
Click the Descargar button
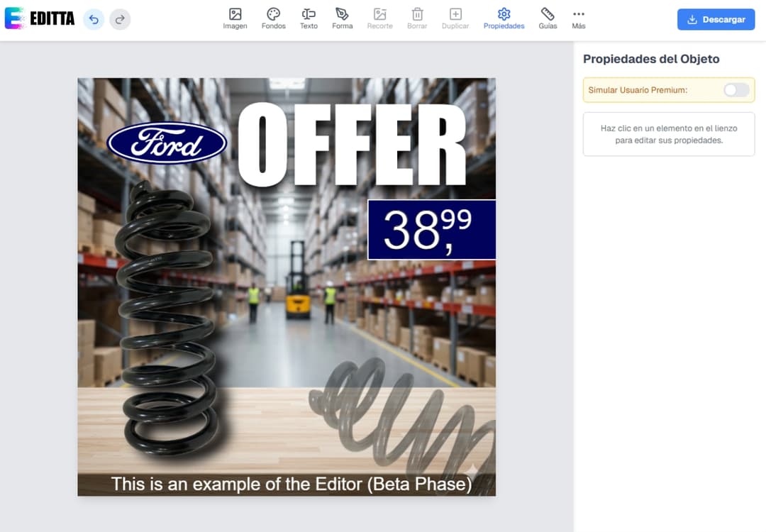(x=716, y=19)
